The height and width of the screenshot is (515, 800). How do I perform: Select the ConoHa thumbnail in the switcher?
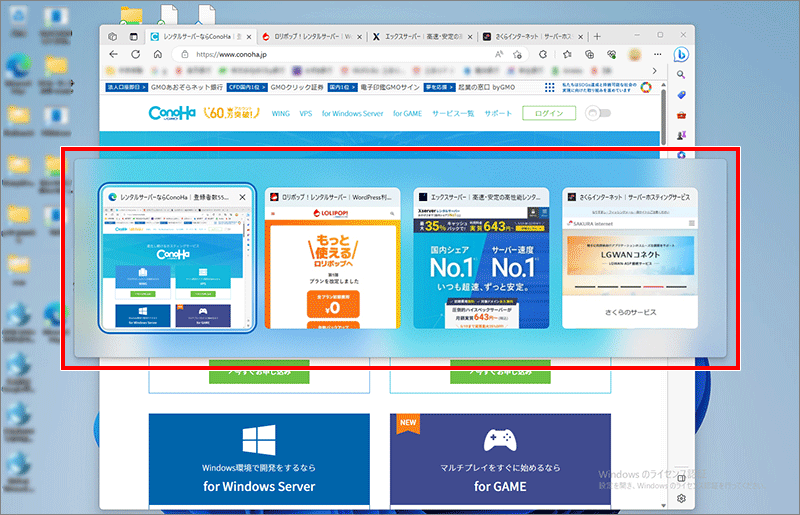click(x=177, y=258)
